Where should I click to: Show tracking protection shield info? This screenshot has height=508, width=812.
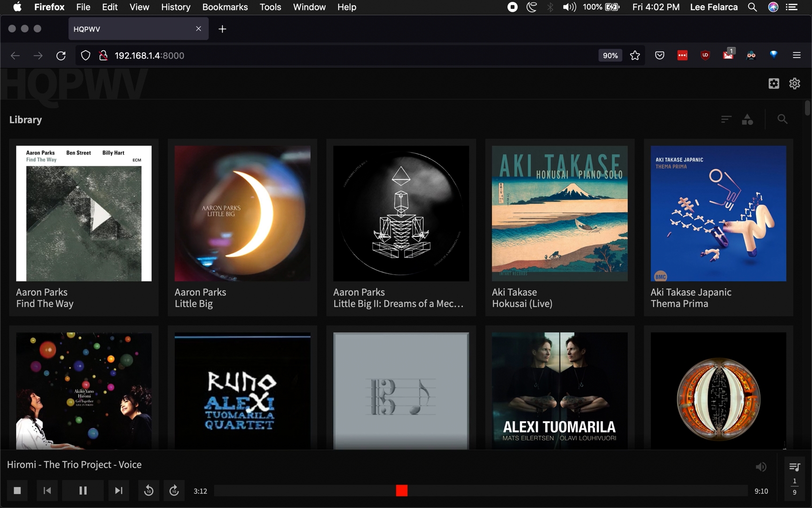point(86,56)
